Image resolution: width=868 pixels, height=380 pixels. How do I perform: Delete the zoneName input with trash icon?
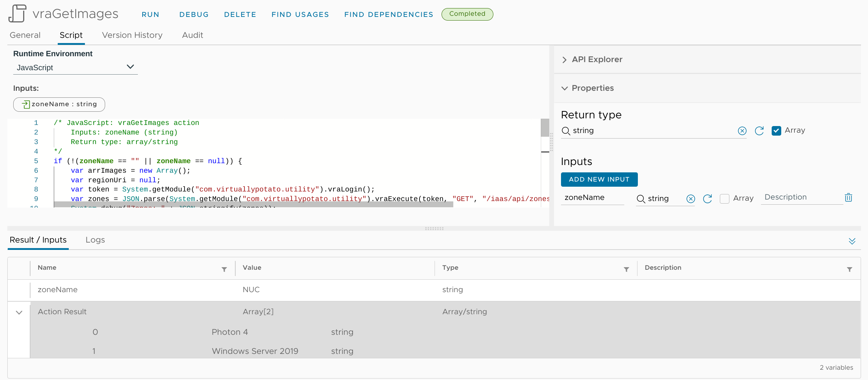[x=849, y=198]
